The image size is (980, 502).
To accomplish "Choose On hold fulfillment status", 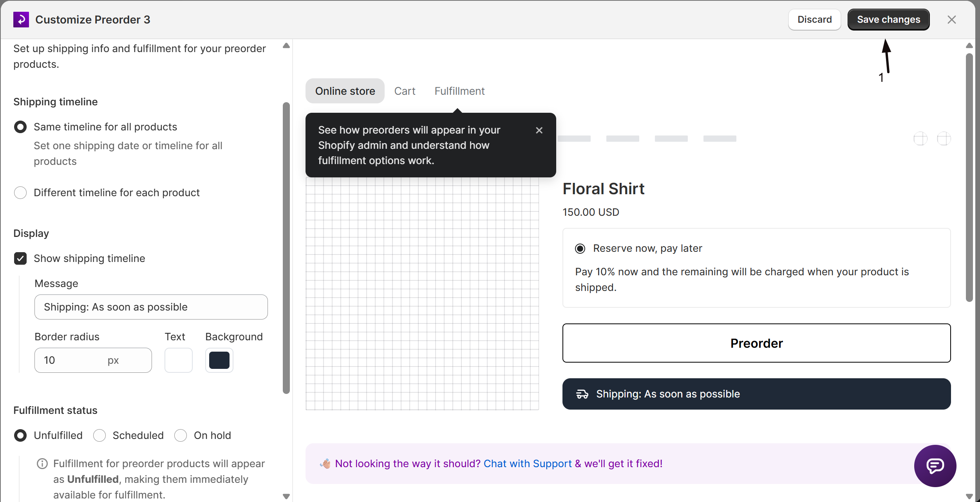I will [x=181, y=435].
